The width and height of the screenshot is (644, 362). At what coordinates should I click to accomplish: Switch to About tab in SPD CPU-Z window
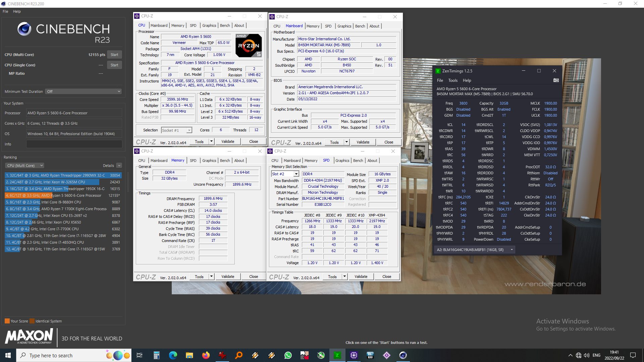tap(372, 161)
